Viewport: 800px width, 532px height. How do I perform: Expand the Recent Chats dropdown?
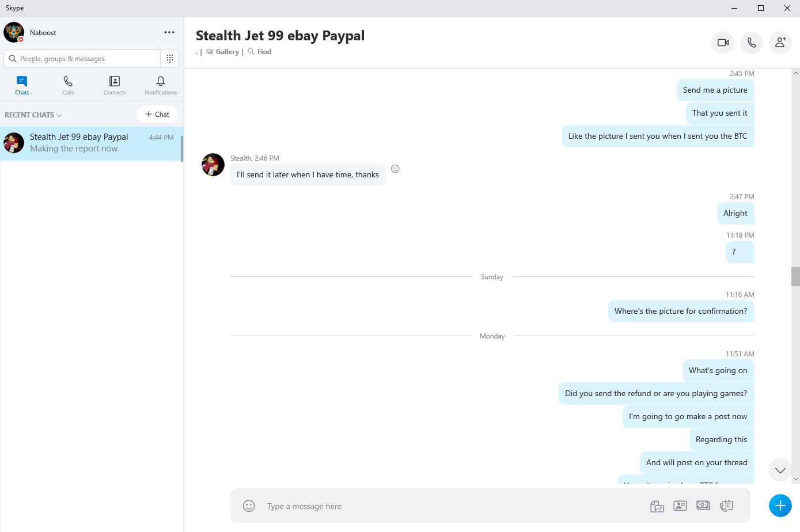(x=33, y=115)
